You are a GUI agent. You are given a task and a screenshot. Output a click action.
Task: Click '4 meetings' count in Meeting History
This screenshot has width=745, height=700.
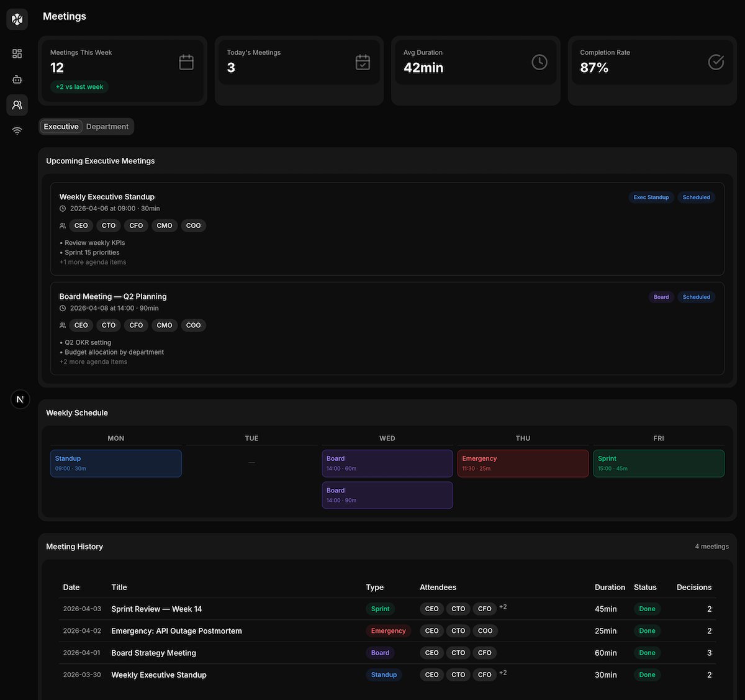711,547
